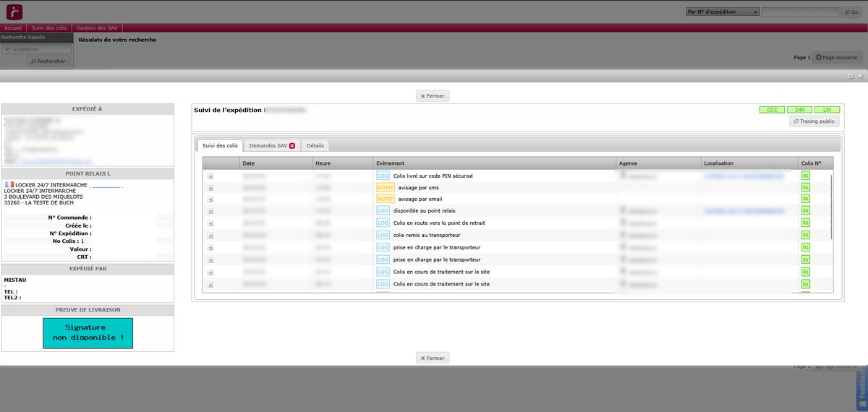
Task: Click the green LIV status badge
Action: (x=827, y=110)
